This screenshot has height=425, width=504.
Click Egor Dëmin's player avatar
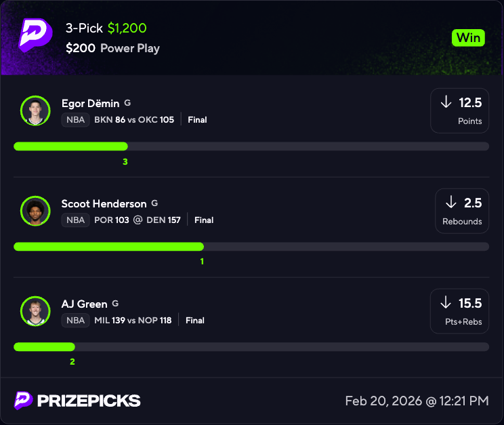point(35,110)
